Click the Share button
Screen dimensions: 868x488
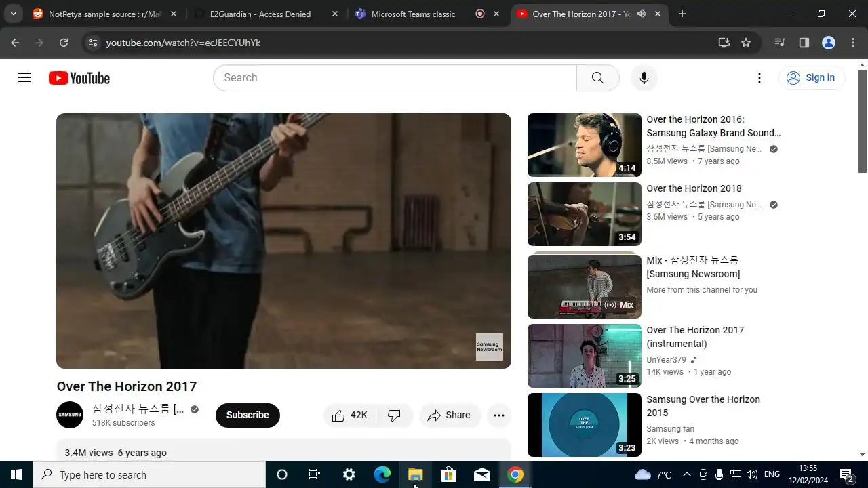(x=450, y=415)
